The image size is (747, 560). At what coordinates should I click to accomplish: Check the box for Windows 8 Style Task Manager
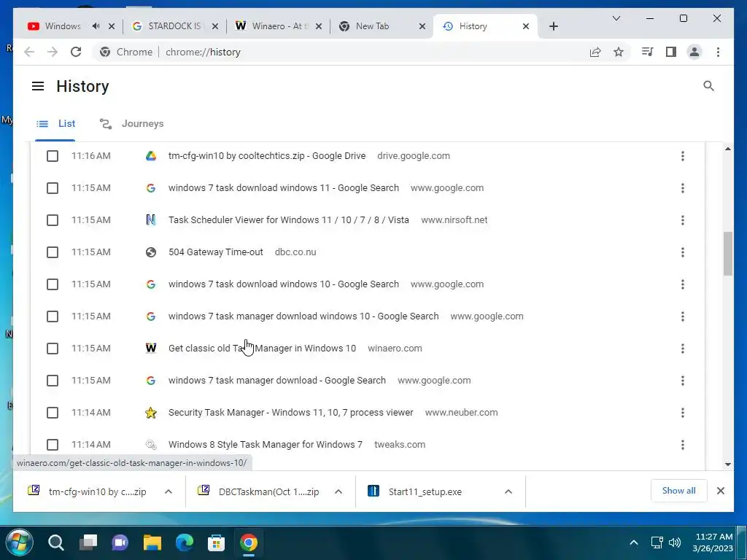click(x=53, y=444)
